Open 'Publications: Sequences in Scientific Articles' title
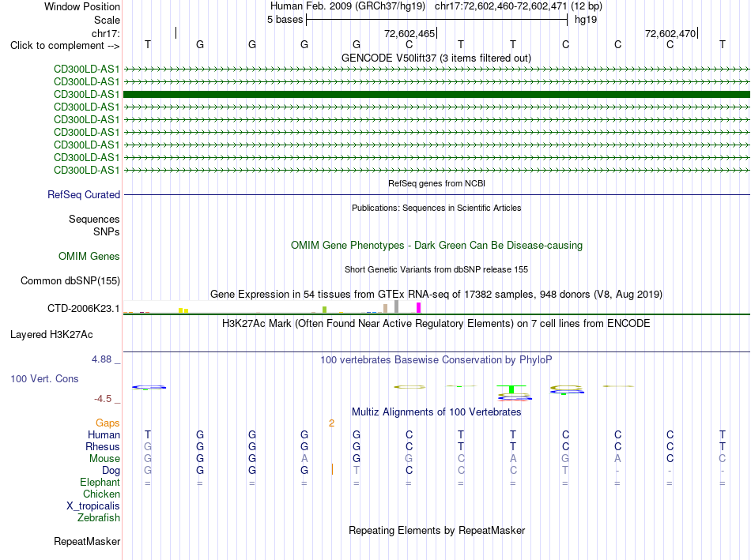This screenshot has width=751, height=560. pyautogui.click(x=436, y=208)
